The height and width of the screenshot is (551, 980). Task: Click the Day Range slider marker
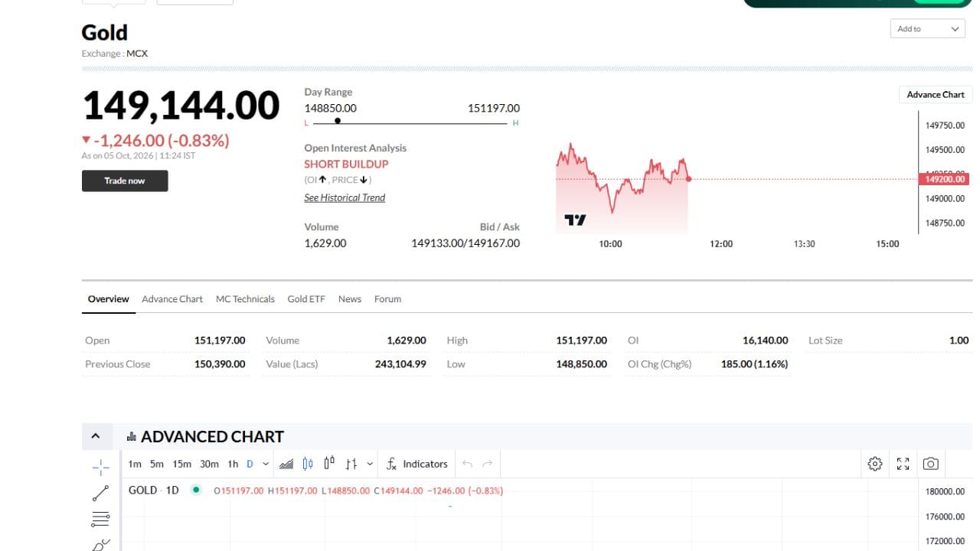(x=338, y=120)
